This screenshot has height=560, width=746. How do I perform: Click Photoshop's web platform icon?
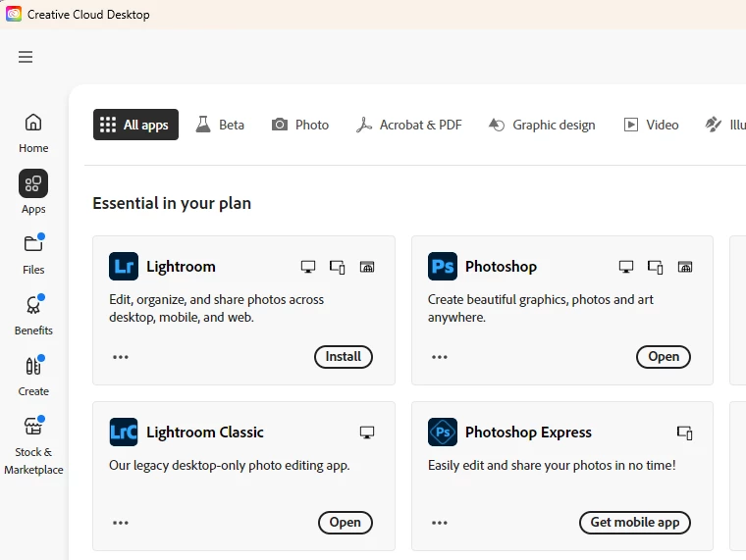(x=685, y=267)
